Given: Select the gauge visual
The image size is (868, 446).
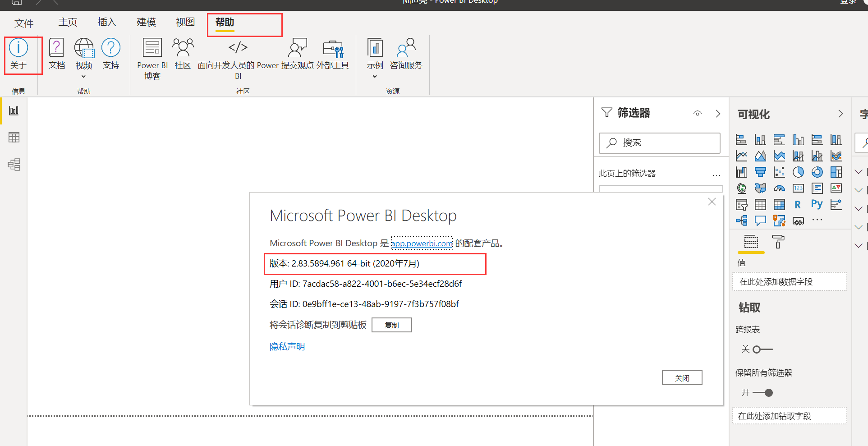Looking at the screenshot, I should (x=779, y=189).
